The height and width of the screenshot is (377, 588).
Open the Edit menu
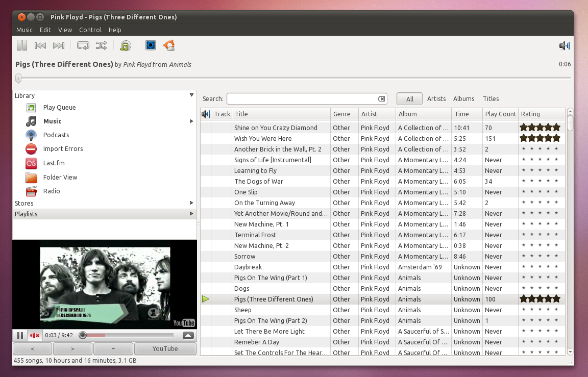click(45, 30)
